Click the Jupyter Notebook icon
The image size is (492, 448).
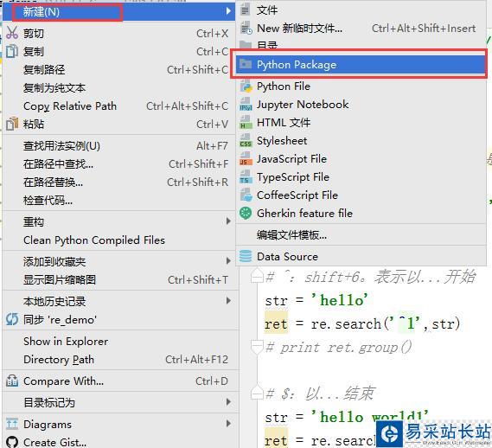pos(246,105)
